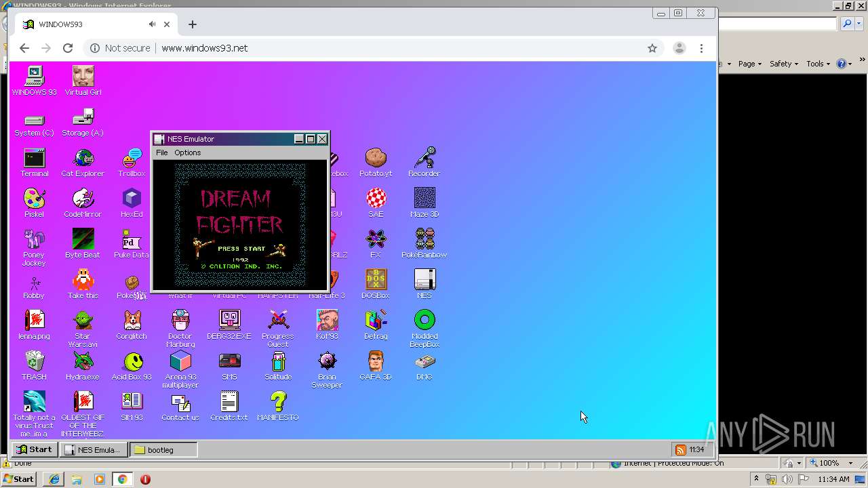Open the Defrag icon
This screenshot has width=868, height=488.
376,325
